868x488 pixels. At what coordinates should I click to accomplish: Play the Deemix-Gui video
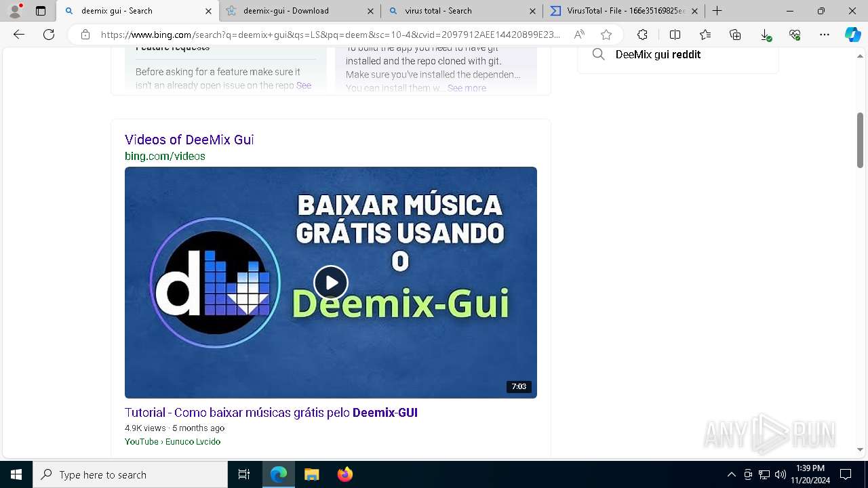pyautogui.click(x=331, y=283)
